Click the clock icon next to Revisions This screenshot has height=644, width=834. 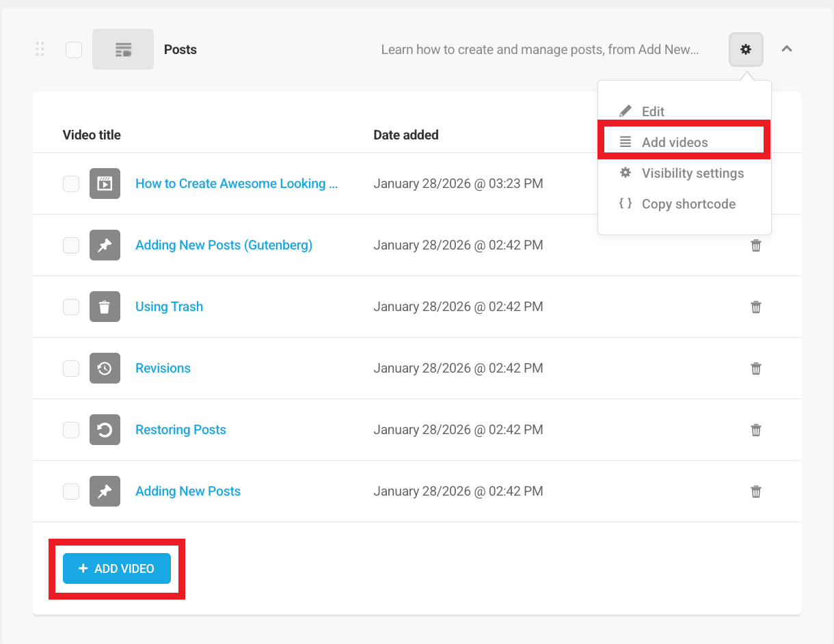click(x=105, y=368)
